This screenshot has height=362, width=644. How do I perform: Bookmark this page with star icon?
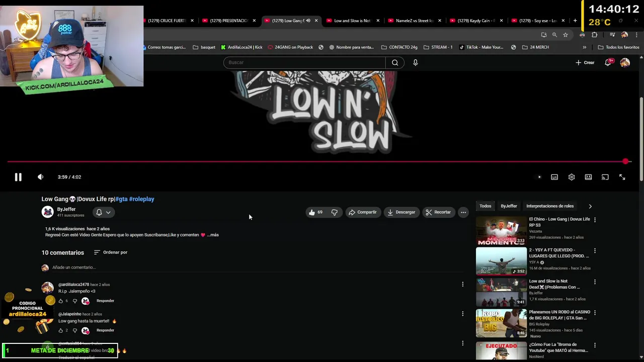(x=566, y=35)
